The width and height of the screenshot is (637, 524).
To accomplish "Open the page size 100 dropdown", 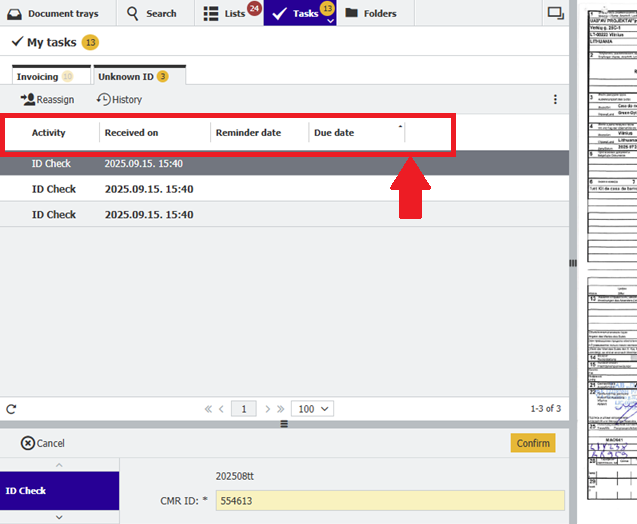I will coord(312,409).
